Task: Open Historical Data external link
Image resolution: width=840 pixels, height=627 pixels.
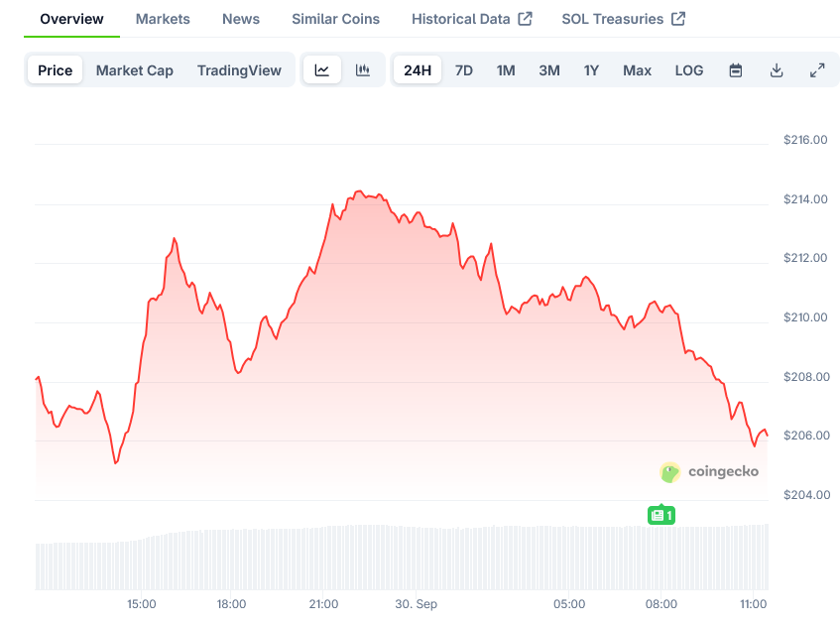Action: pyautogui.click(x=472, y=19)
